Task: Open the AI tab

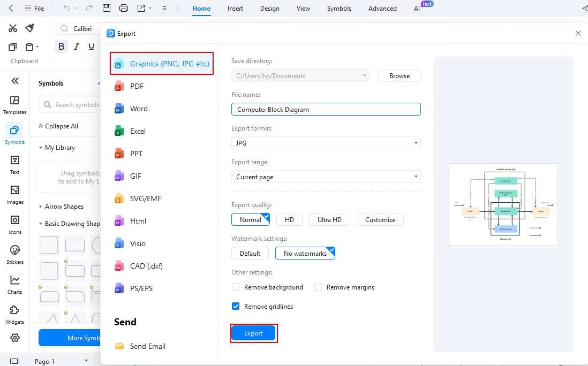Action: tap(417, 8)
